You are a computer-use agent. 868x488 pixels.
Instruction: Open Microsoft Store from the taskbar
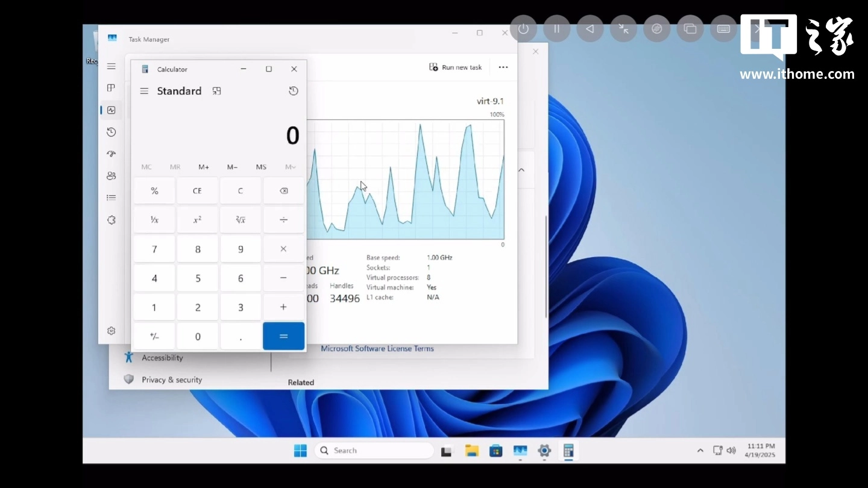pos(495,450)
